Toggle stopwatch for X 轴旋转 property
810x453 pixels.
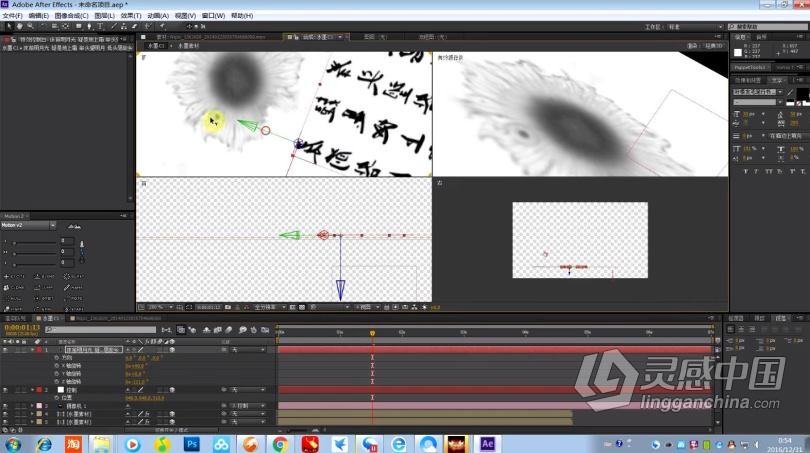click(x=57, y=366)
